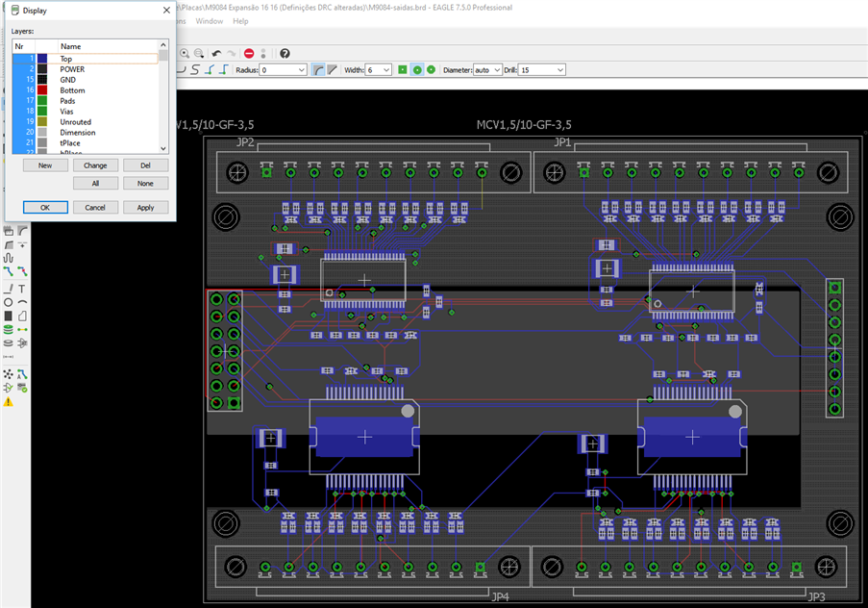Click the Ratsnest tool icon
The height and width of the screenshot is (608, 868).
[9, 373]
